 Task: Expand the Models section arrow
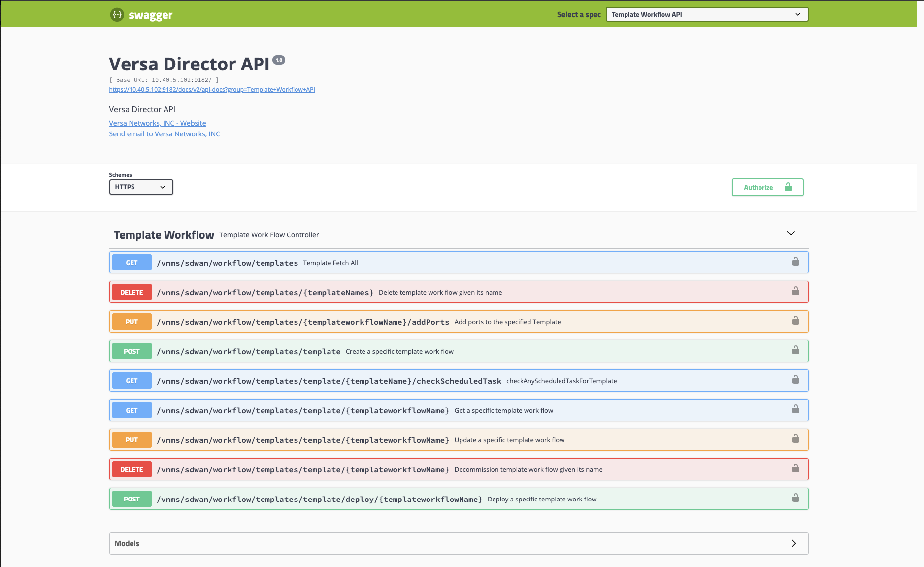click(793, 543)
